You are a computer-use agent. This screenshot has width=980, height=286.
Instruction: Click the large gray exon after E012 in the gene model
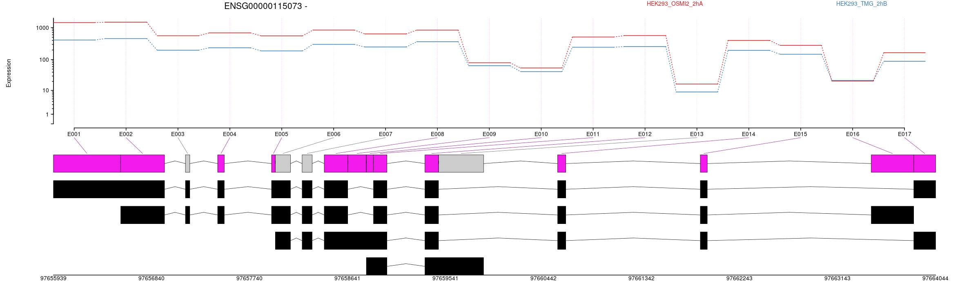coord(461,163)
